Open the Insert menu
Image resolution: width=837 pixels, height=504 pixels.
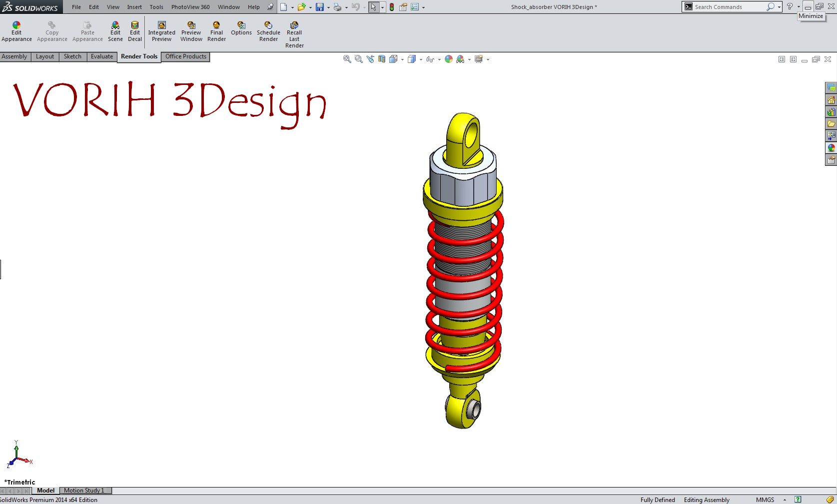134,7
